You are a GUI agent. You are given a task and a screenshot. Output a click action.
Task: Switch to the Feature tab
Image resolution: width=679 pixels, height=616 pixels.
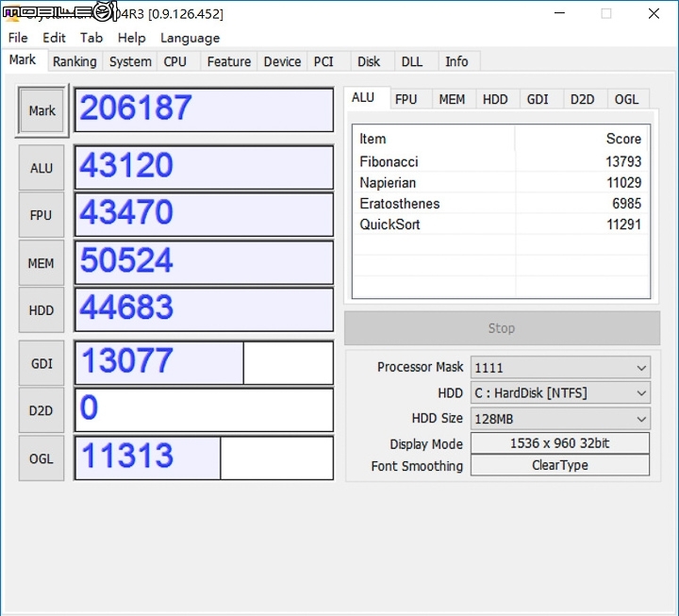tap(228, 61)
